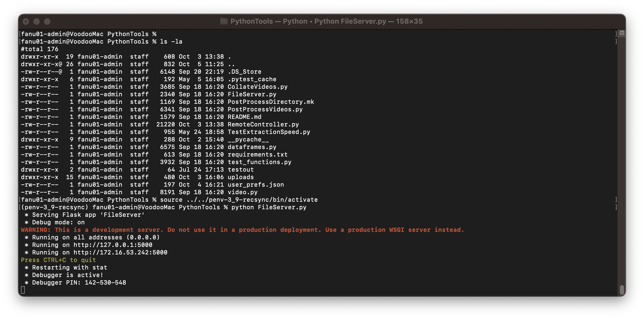Image resolution: width=644 pixels, height=319 pixels.
Task: Click the terminal cursor block at the bottom
Action: click(x=23, y=290)
